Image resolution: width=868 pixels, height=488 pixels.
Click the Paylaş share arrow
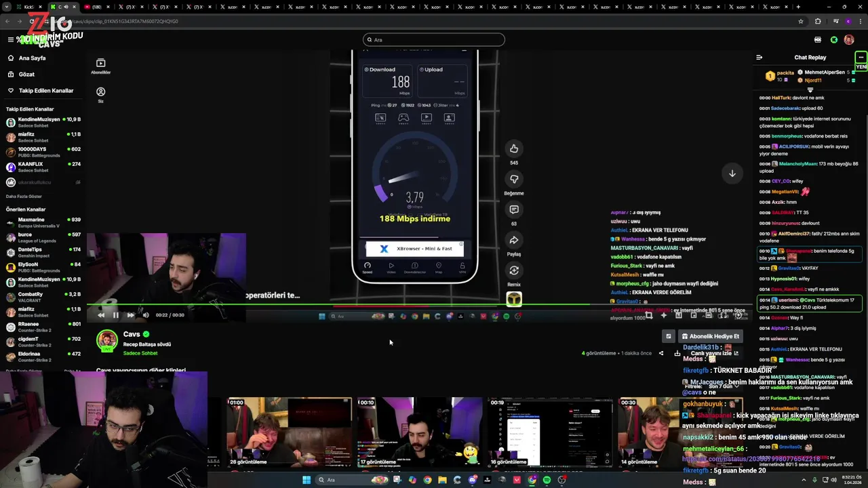(x=514, y=240)
